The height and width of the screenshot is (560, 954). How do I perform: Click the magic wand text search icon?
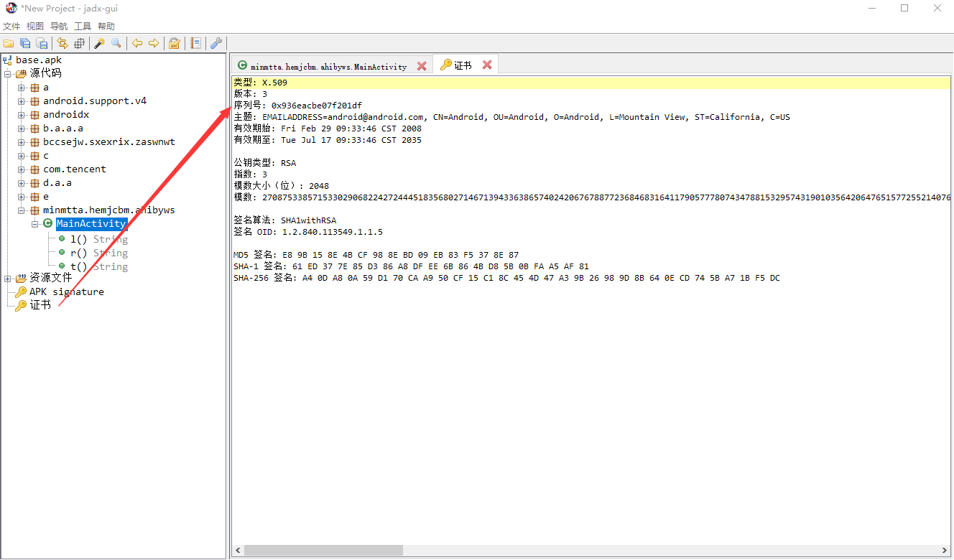[x=100, y=43]
